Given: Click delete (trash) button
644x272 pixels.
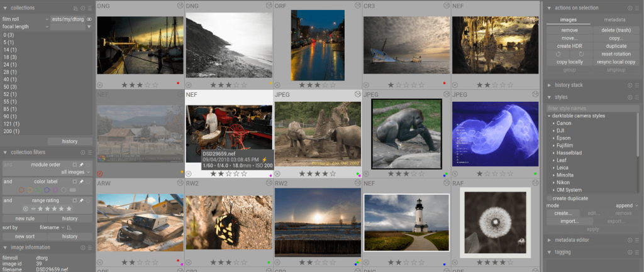Looking at the screenshot, I should pyautogui.click(x=616, y=30).
